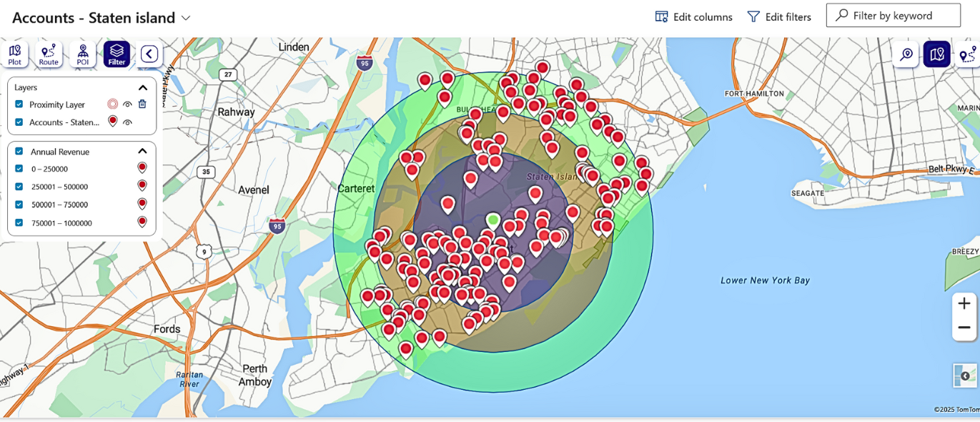The width and height of the screenshot is (980, 422).
Task: Zoom in on the map
Action: pyautogui.click(x=964, y=304)
